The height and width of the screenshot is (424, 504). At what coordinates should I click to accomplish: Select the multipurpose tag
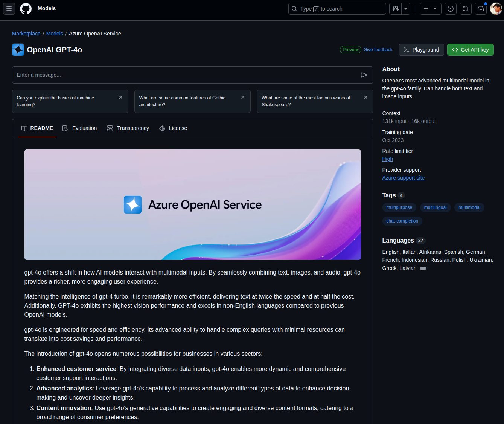tap(399, 207)
